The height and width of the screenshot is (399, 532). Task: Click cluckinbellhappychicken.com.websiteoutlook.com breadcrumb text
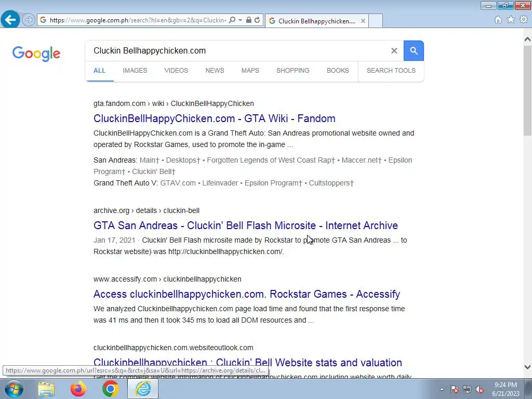coord(174,348)
